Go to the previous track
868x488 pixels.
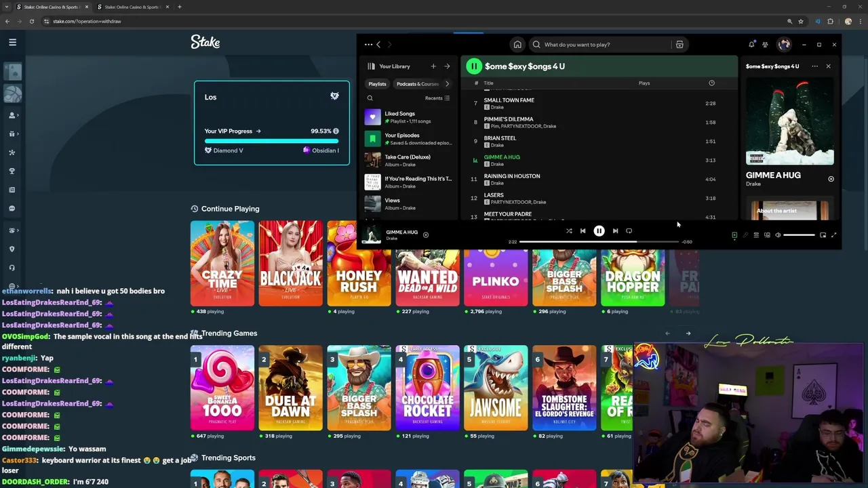[x=583, y=231]
